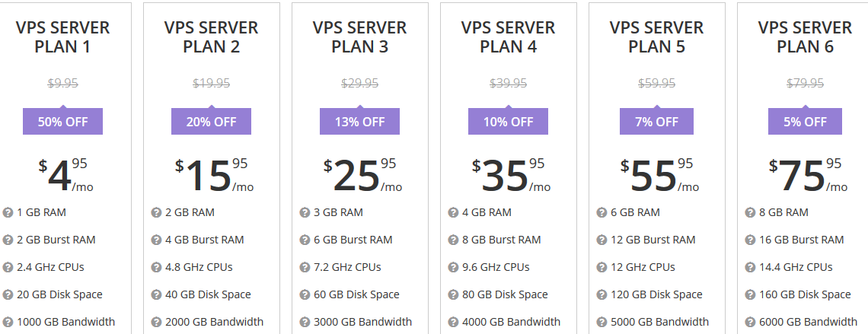Image resolution: width=868 pixels, height=334 pixels.
Task: Click help icon next to 2000 GB Bandwidth
Action: (156, 322)
